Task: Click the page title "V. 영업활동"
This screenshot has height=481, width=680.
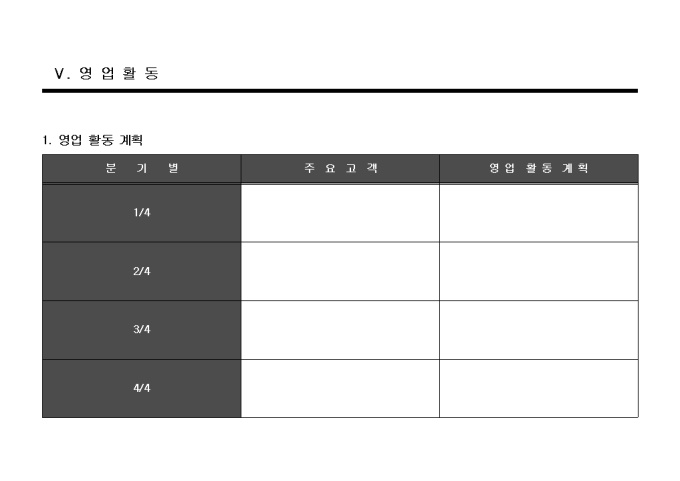Action: (x=105, y=73)
